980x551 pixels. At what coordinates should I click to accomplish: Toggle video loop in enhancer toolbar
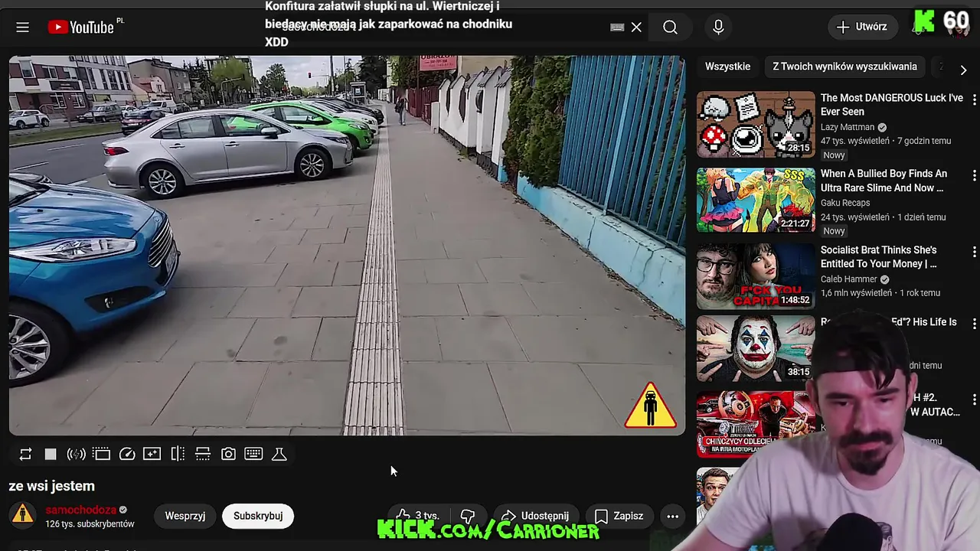click(x=25, y=454)
